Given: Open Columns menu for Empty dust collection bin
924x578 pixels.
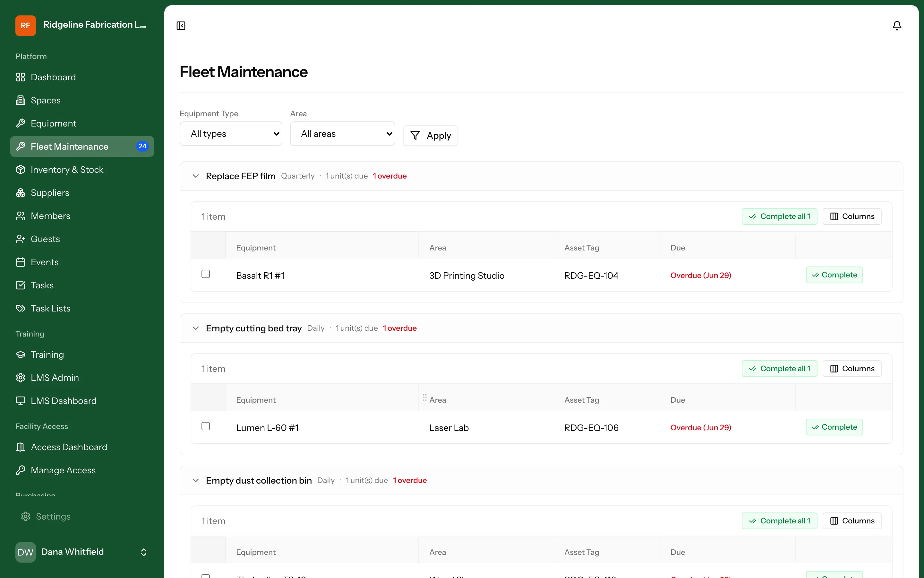Looking at the screenshot, I should point(852,521).
